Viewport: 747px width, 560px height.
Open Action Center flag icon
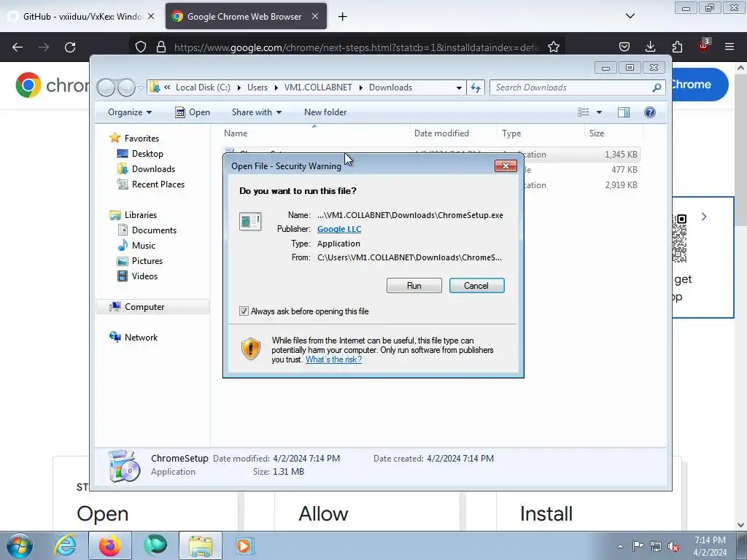(x=638, y=546)
